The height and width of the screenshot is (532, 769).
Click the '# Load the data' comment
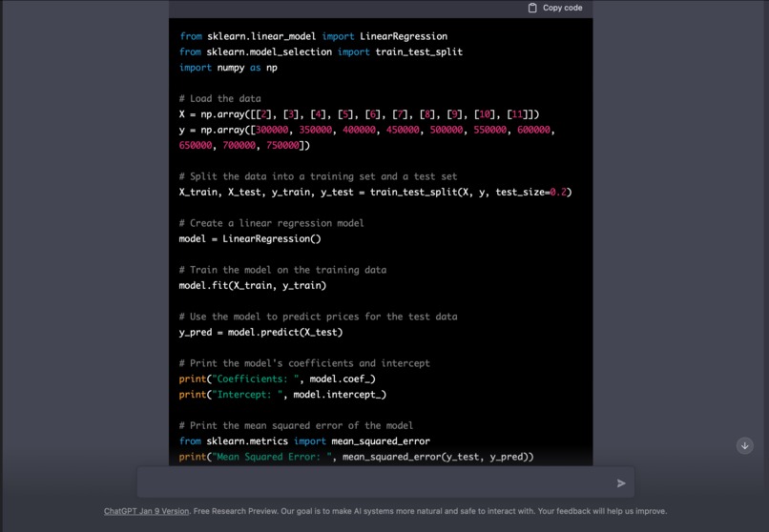pyautogui.click(x=219, y=98)
